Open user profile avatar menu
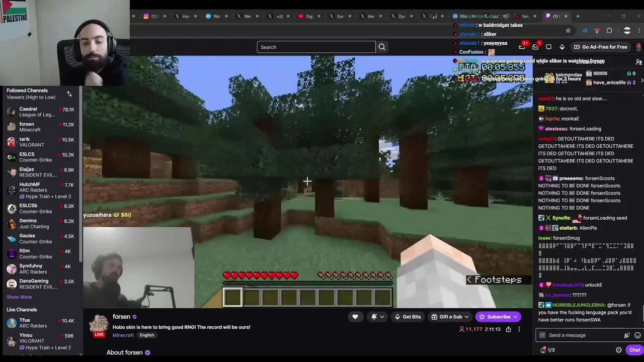Image resolution: width=644 pixels, height=362 pixels. click(x=638, y=47)
